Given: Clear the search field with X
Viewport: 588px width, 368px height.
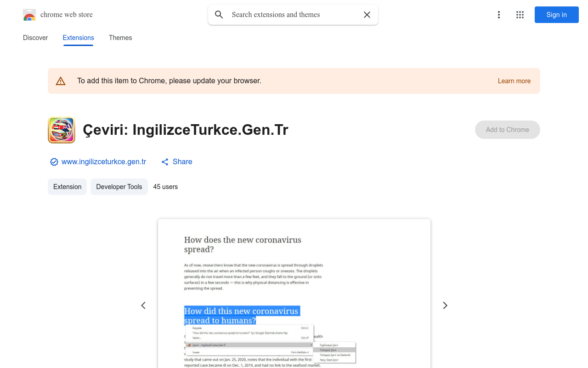Looking at the screenshot, I should [367, 15].
